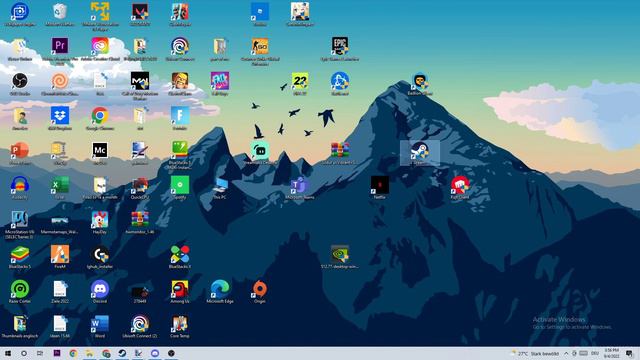Select the QuickCPU desktop shortcut
The image size is (640, 360).
140,185
